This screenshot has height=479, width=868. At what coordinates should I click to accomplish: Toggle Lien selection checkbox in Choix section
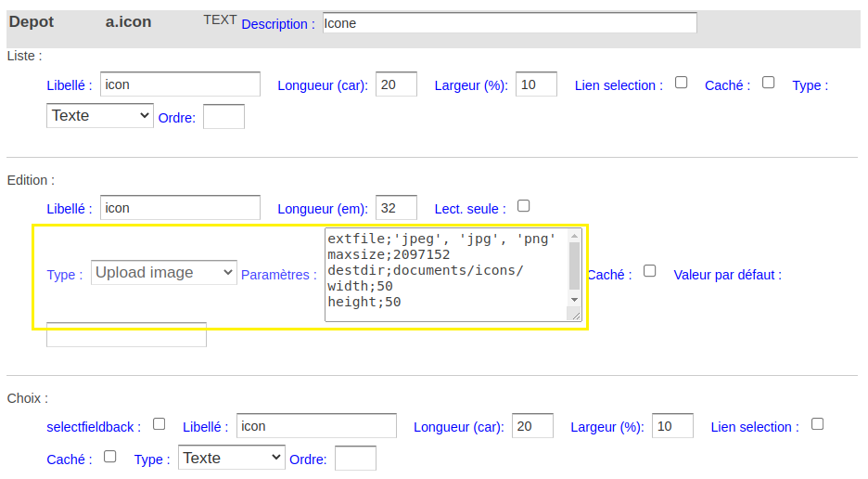(x=817, y=424)
